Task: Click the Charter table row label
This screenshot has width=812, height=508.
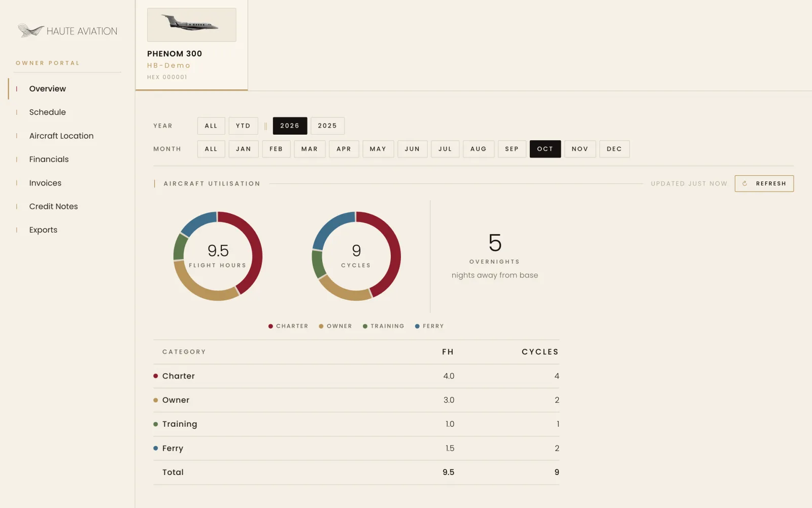Action: pos(179,376)
